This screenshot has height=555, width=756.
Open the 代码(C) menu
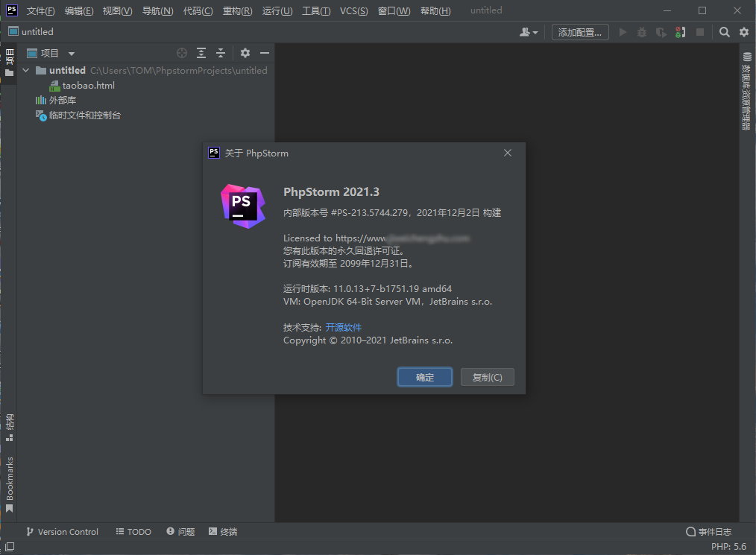(x=198, y=10)
